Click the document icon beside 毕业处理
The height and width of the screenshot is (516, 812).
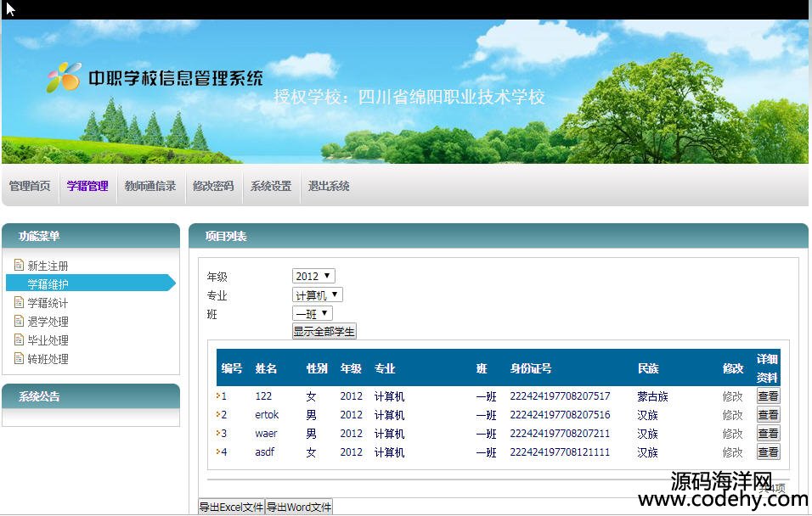point(19,339)
